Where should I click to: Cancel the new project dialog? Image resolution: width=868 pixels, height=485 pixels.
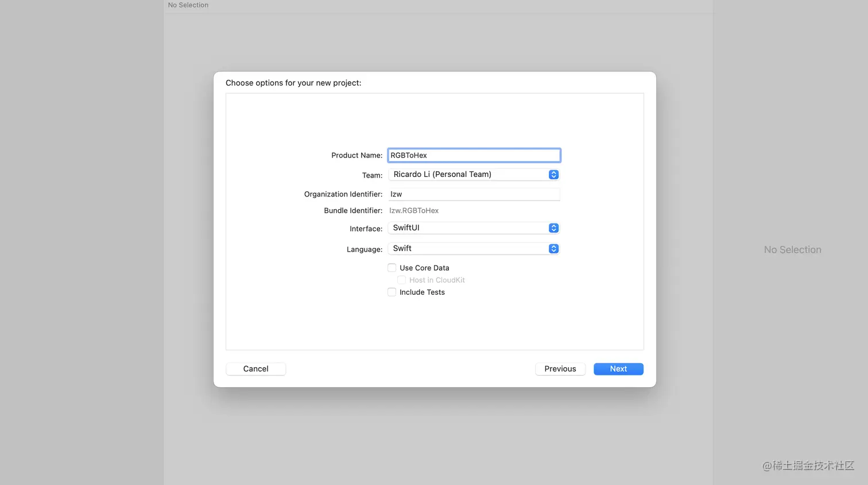255,369
